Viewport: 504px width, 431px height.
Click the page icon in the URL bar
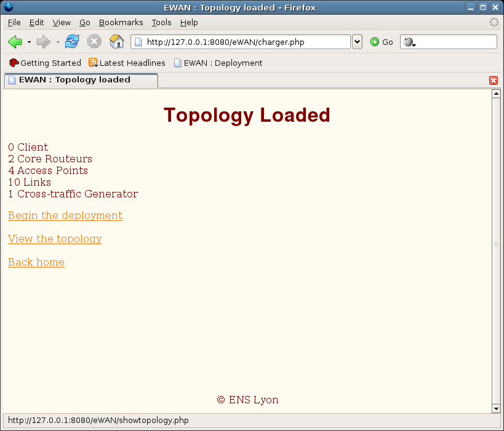tap(138, 42)
